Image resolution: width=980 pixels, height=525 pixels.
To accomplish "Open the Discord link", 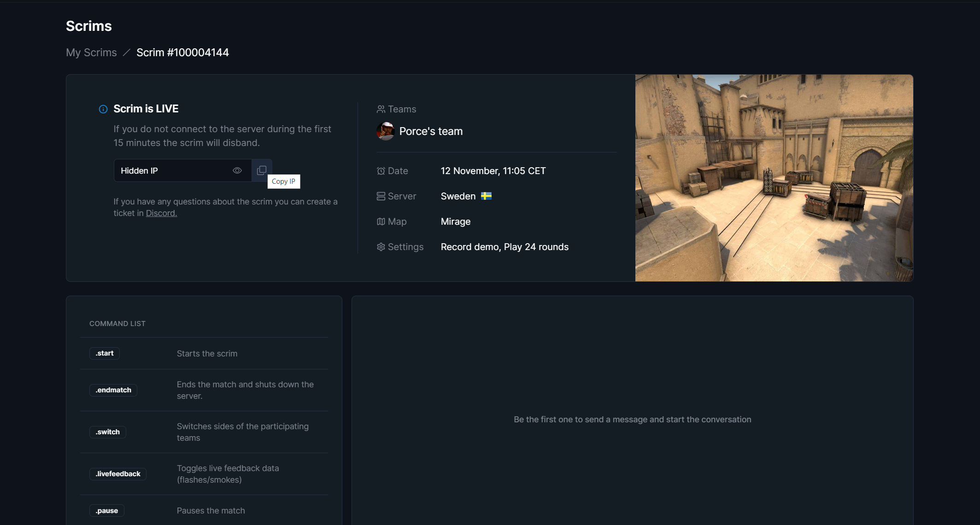I will (161, 213).
